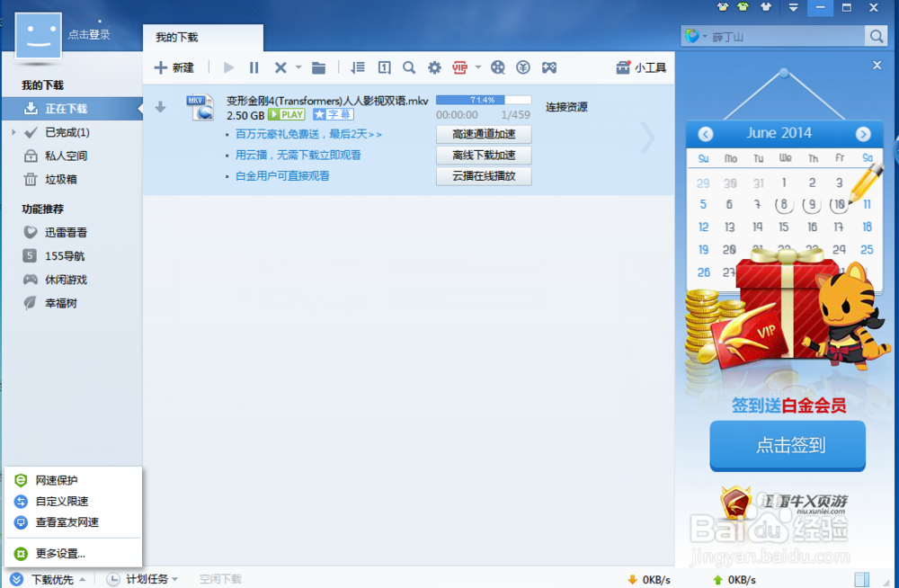Open 用云播,无需下载立即观看 link
The image size is (899, 588).
298,155
